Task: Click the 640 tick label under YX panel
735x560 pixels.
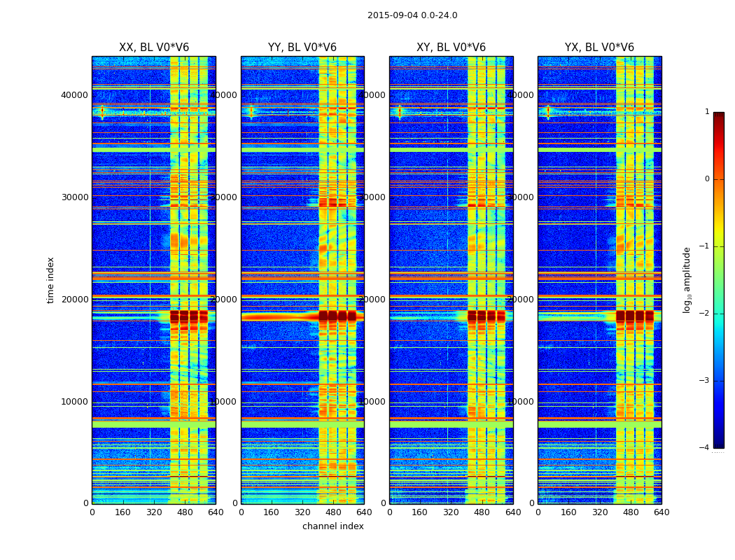Action: coord(661,512)
